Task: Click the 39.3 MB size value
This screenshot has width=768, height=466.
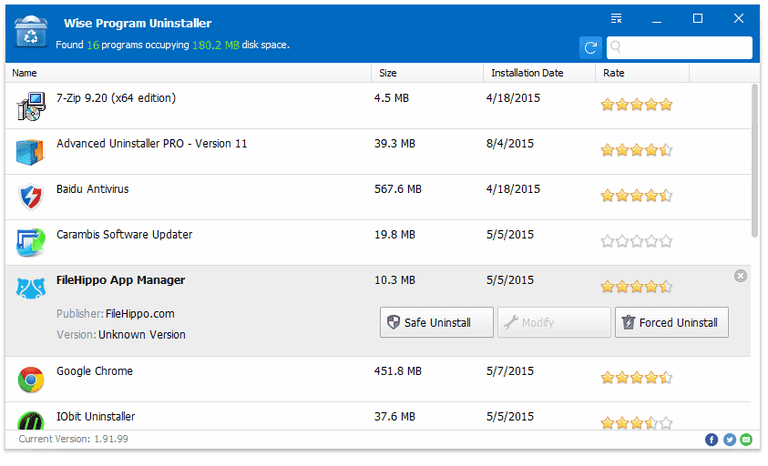Action: tap(395, 144)
